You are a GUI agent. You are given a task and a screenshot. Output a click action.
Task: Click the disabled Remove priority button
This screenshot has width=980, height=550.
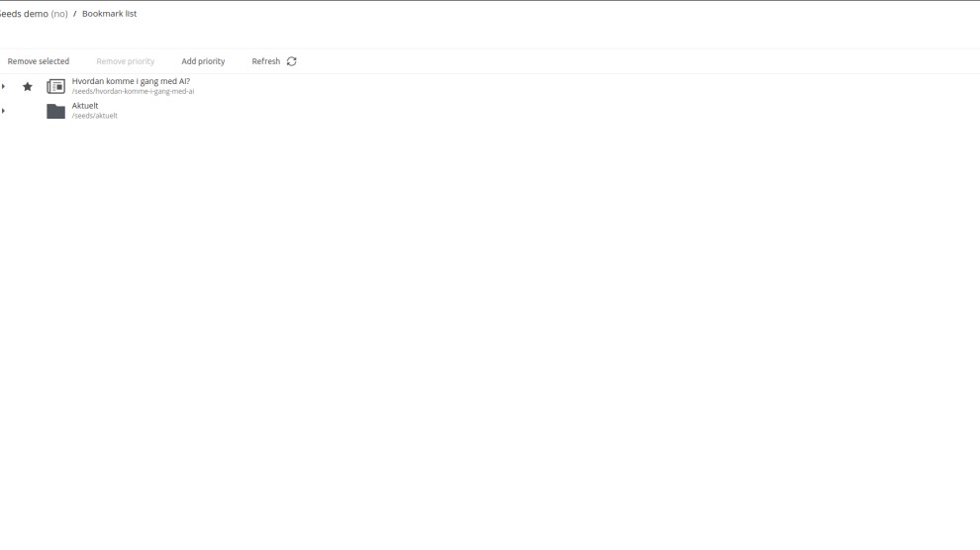(125, 61)
